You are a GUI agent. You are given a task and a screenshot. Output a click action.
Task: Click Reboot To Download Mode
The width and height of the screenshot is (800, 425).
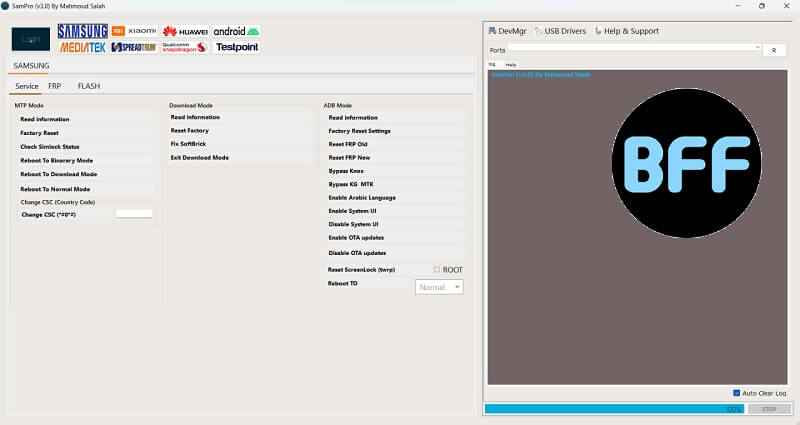tap(85, 174)
